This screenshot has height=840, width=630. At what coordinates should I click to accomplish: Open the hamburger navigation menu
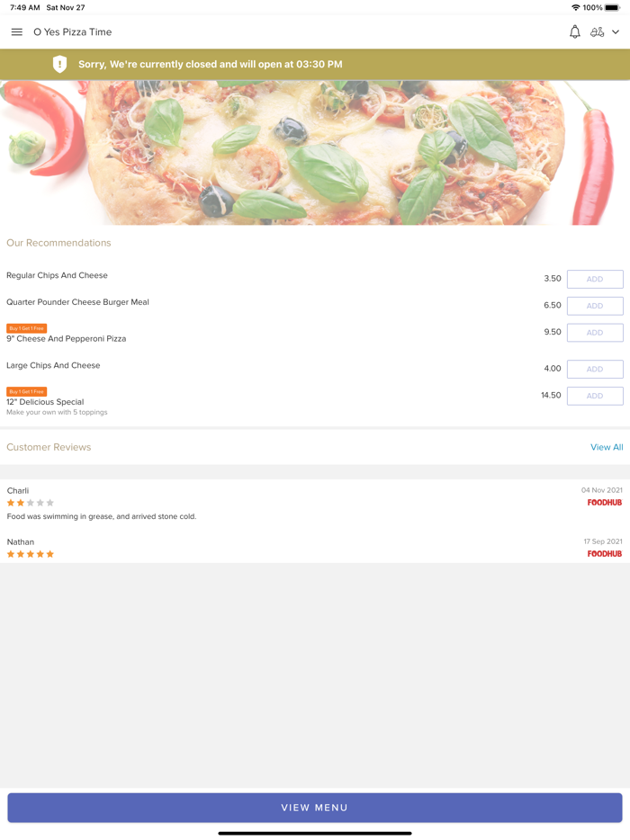click(x=16, y=31)
